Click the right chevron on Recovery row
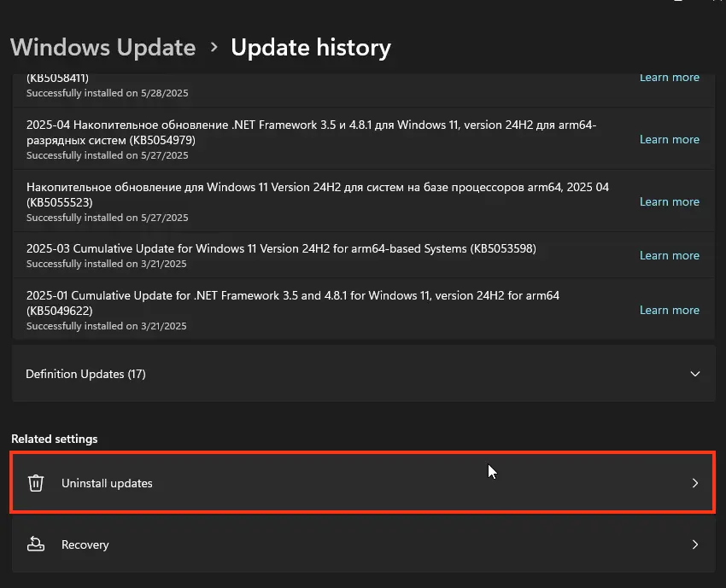The height and width of the screenshot is (588, 726). 694,544
